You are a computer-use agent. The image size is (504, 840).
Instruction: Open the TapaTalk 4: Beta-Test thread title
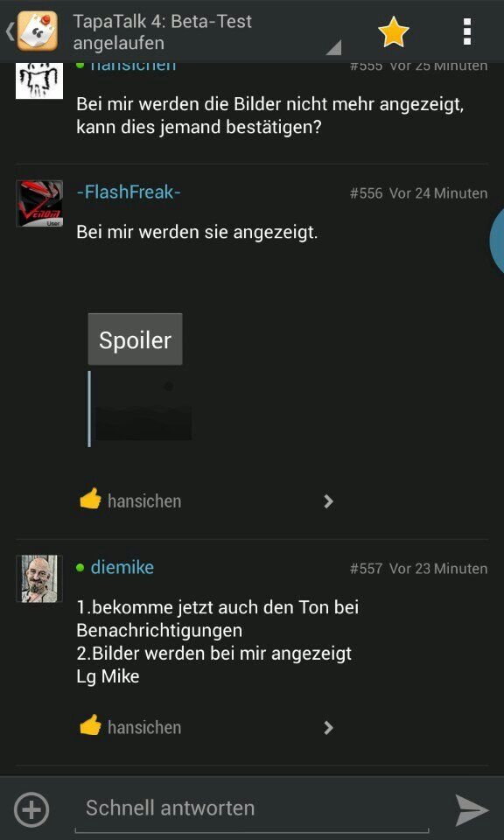(x=162, y=32)
